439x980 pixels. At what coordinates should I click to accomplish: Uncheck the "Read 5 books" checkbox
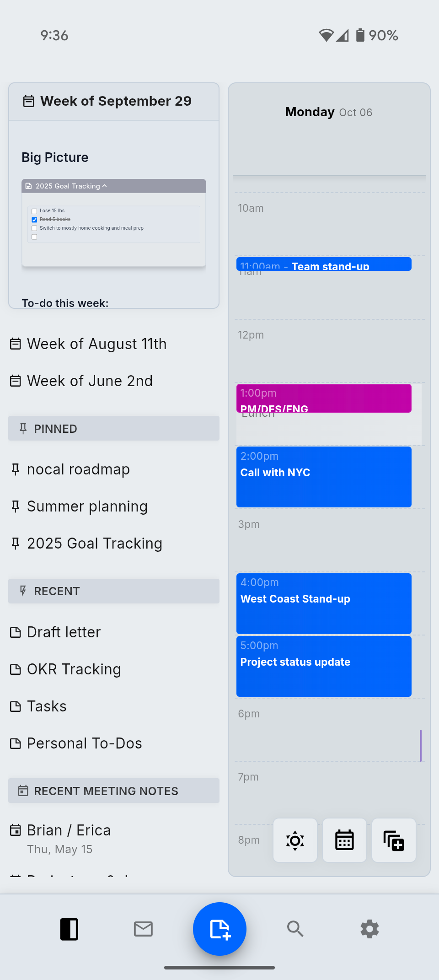pyautogui.click(x=34, y=220)
